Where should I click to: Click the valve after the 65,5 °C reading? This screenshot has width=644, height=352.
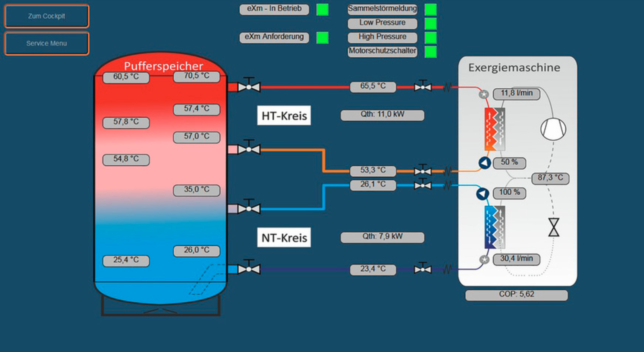tap(423, 86)
